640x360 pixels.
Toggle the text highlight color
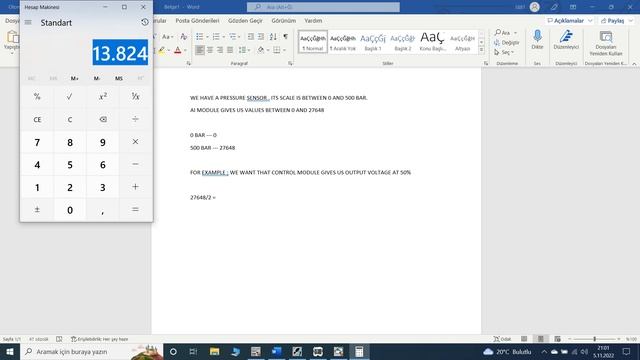point(162,50)
